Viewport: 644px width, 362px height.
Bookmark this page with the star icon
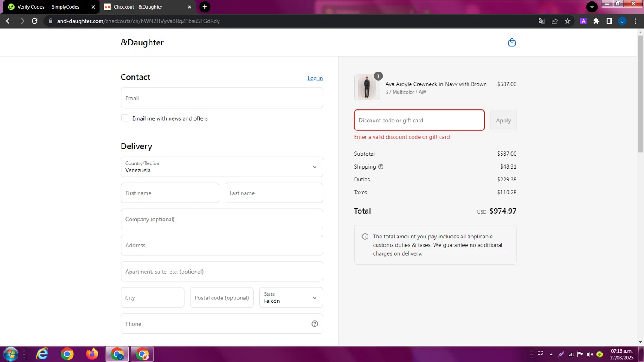point(568,21)
